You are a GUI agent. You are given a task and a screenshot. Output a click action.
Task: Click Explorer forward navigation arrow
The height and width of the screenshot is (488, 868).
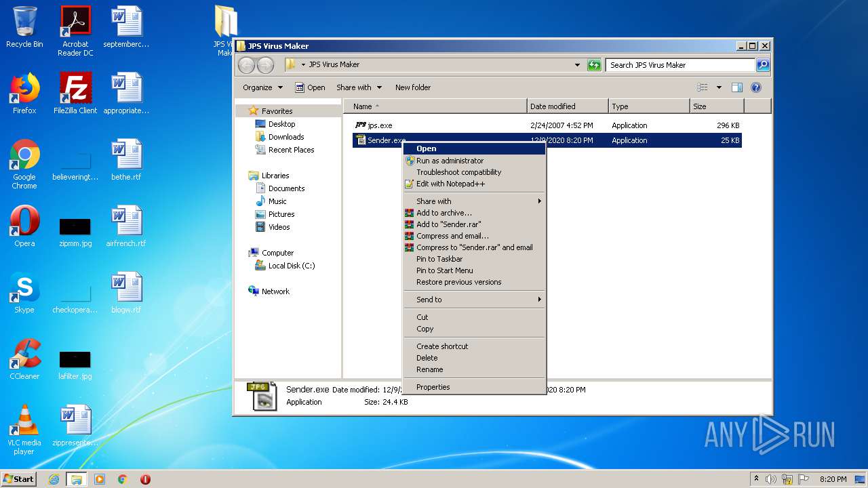pos(265,65)
